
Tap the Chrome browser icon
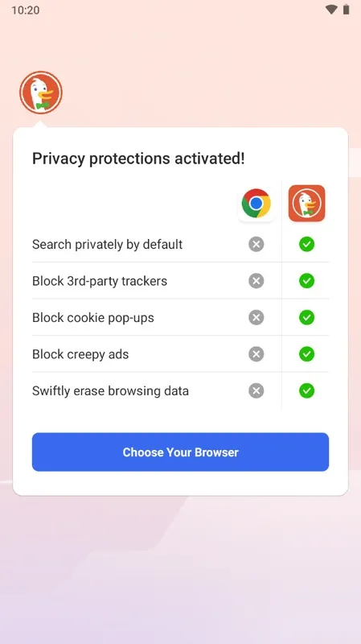(x=256, y=203)
